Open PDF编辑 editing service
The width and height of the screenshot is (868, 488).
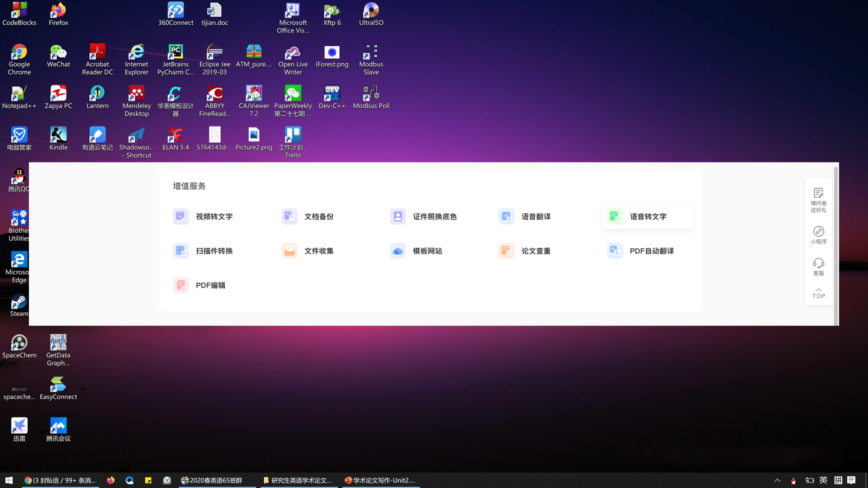coord(200,285)
